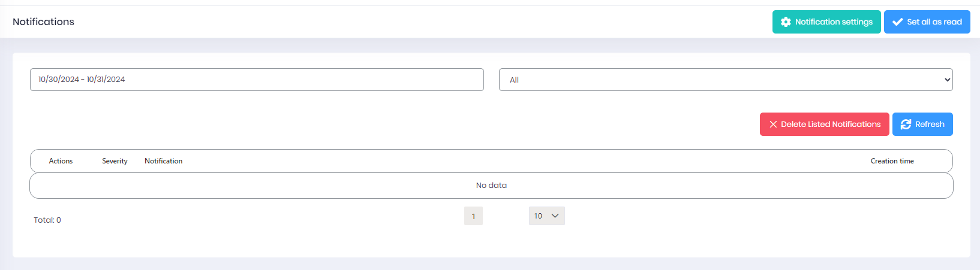Click the circular arrows Refresh icon
Screen dimensions: 980x270
[x=906, y=125]
